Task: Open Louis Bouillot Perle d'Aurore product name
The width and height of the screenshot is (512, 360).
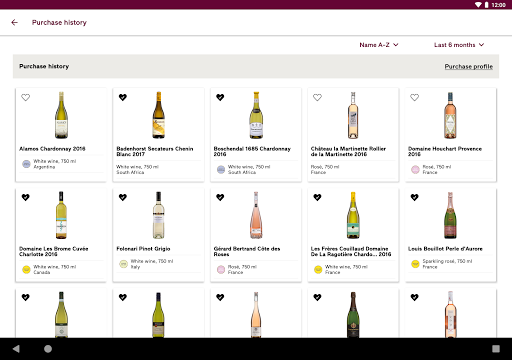Action: pyautogui.click(x=445, y=249)
